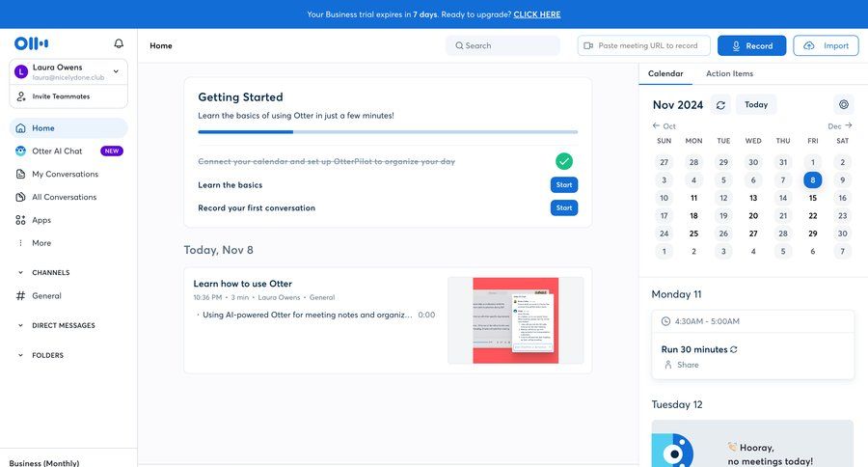Select November 8 on the calendar
868x467 pixels.
point(812,180)
